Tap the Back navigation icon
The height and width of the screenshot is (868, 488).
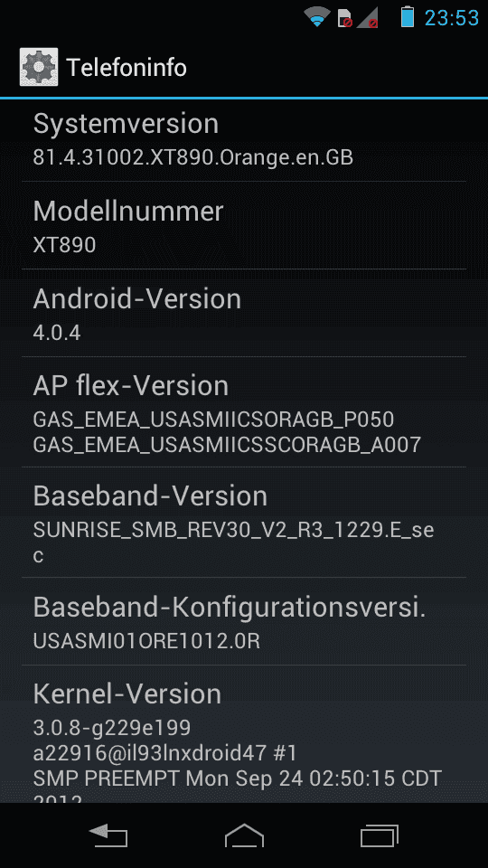pyautogui.click(x=108, y=835)
